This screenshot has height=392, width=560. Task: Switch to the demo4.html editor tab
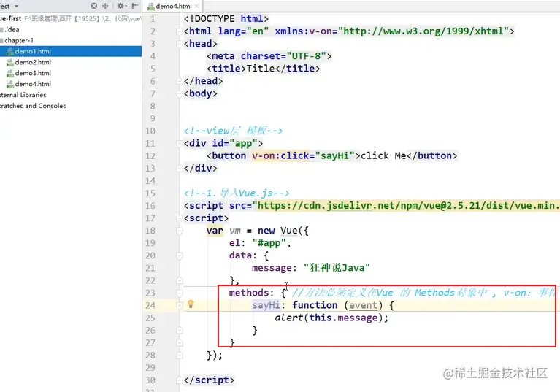coord(173,6)
